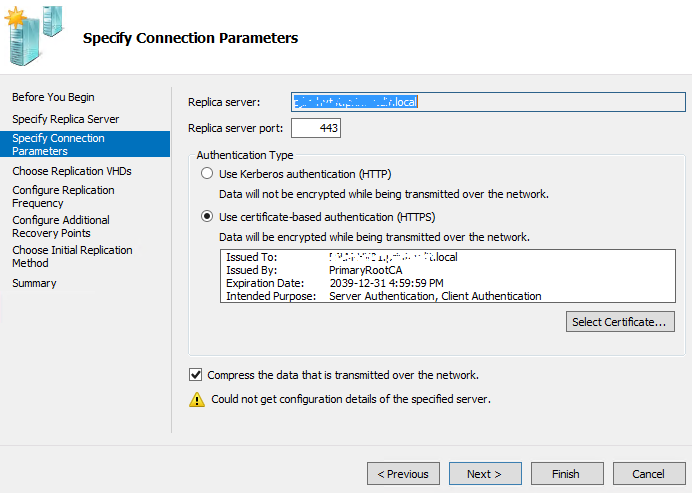Screen dimensions: 692x493
Task: Go to Specify Replica Server step
Action: 65,119
